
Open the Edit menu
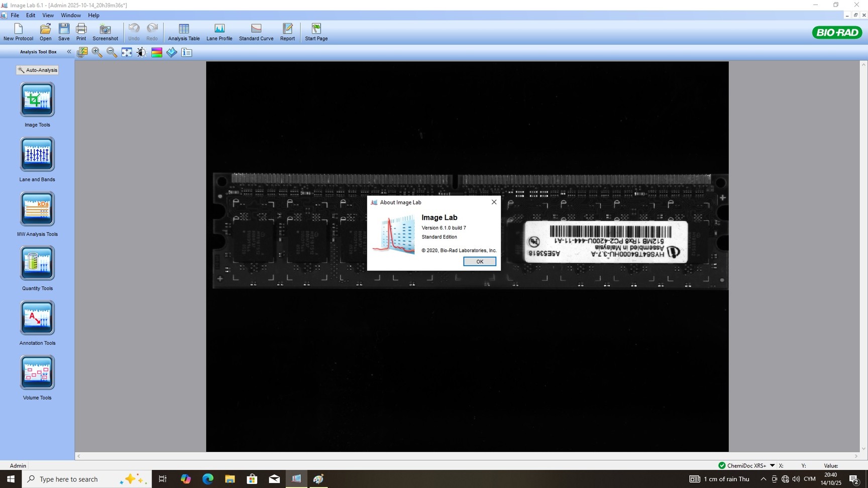(31, 15)
